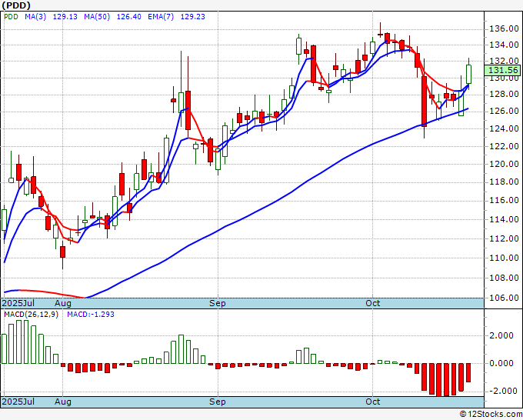The height and width of the screenshot is (420, 523).
Task: Click the 114.00 price axis label
Action: [x=504, y=219]
